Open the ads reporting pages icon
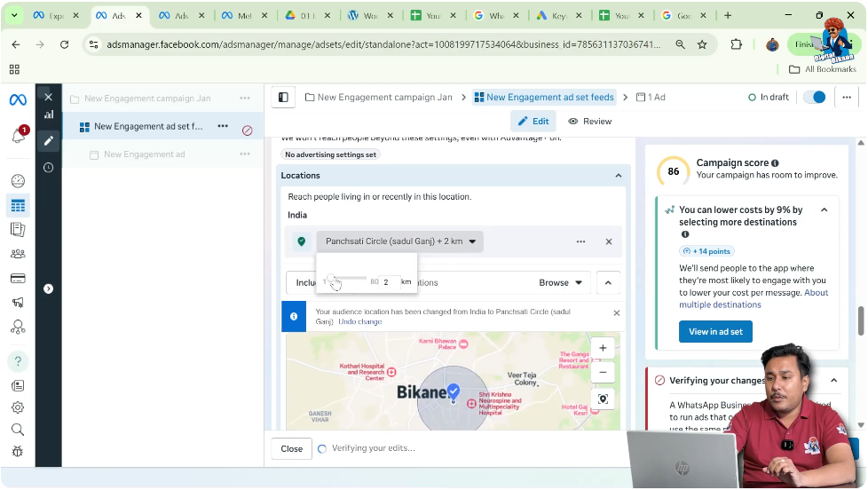Viewport: 868px width, 490px height. (18, 229)
